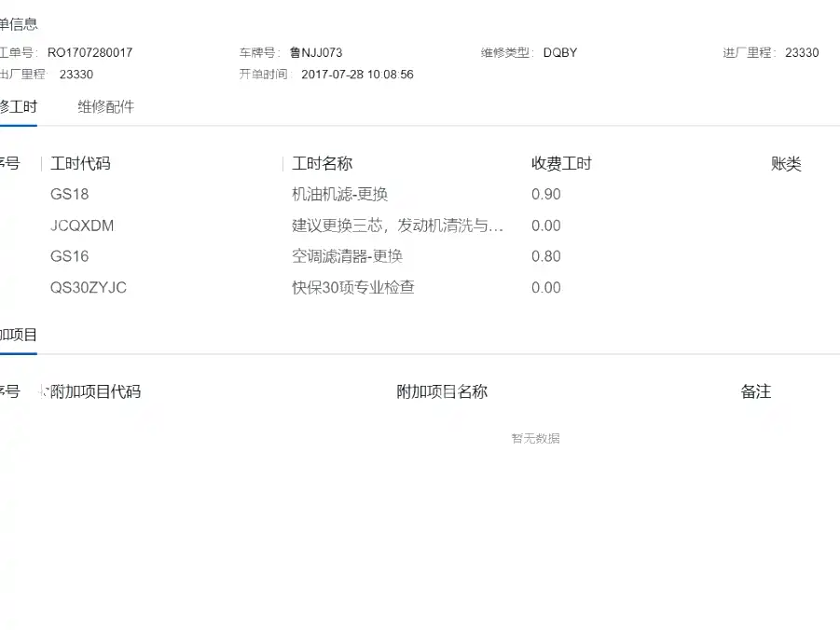Click the 快保30项专业检查 item name
Image resolution: width=840 pixels, height=630 pixels.
(353, 287)
